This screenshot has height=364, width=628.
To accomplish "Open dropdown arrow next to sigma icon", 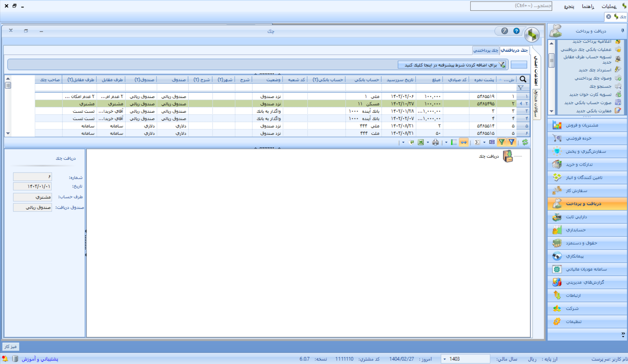I will [x=484, y=142].
